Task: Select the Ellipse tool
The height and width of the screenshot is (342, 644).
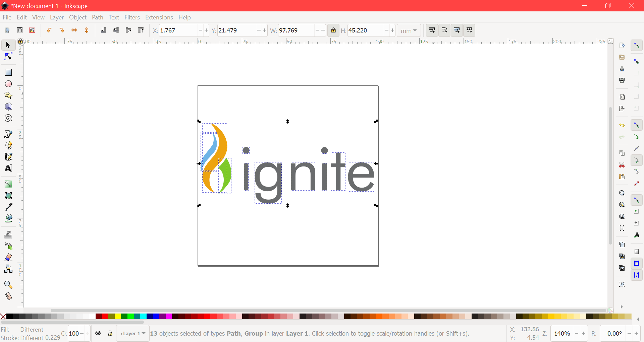Action: [8, 84]
